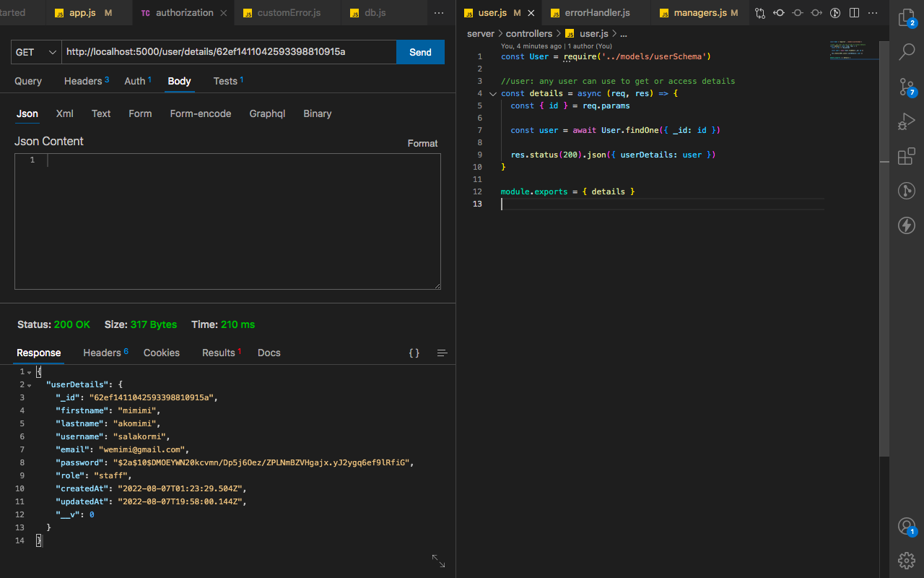Open the Manage gear icon
The image size is (924, 578).
coord(907,560)
